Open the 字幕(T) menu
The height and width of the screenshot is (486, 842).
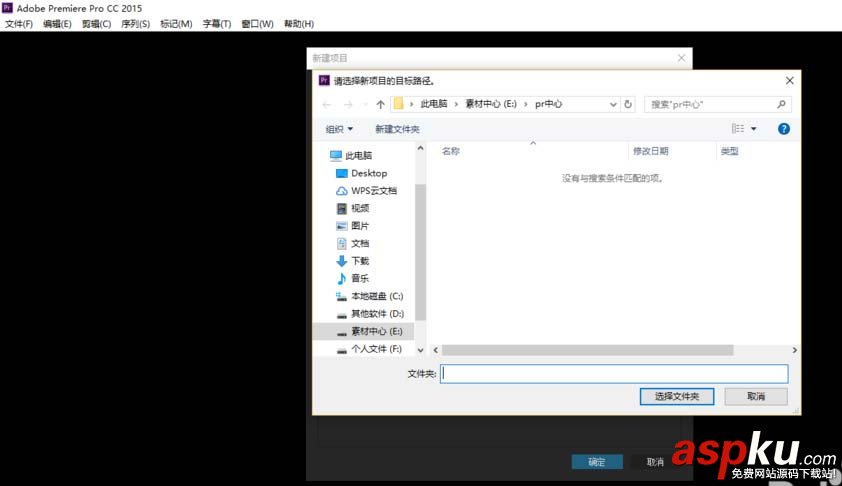pos(217,24)
